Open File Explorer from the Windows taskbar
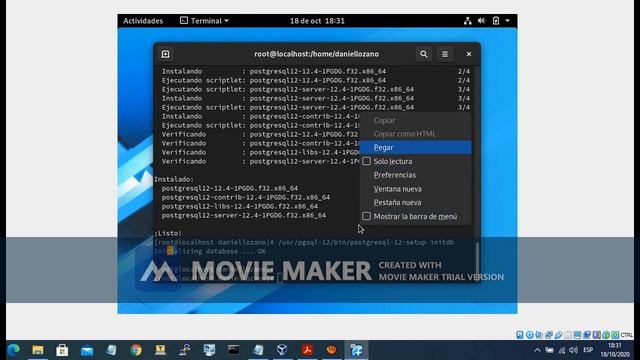Viewport: 640px width, 360px height. [x=38, y=350]
